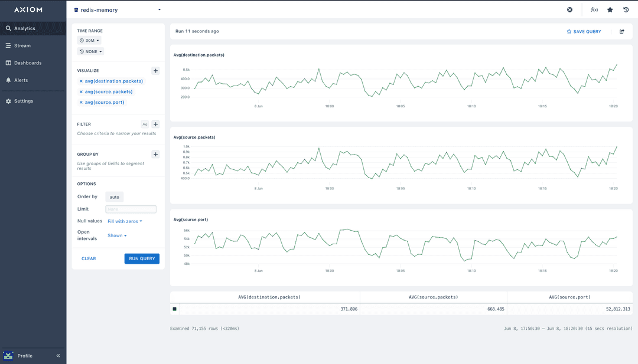Remove the avg(source.port) visualization
This screenshot has height=364, width=638.
pyautogui.click(x=80, y=102)
